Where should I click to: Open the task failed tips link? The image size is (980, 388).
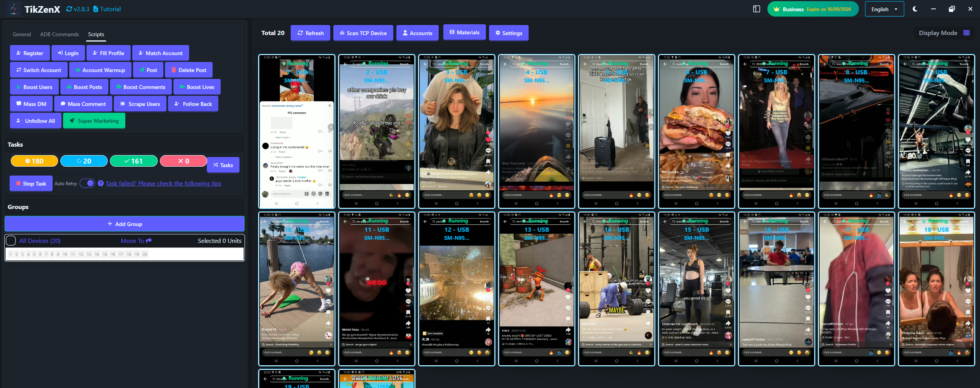point(163,183)
